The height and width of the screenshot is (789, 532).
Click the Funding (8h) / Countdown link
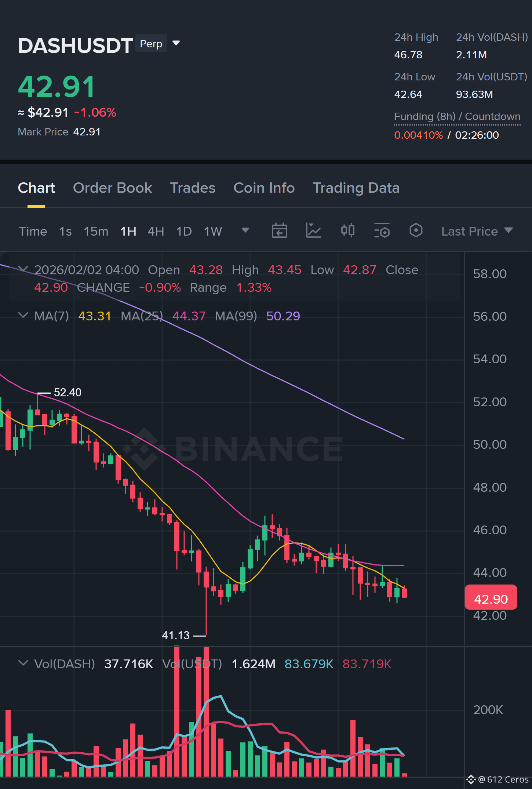pyautogui.click(x=457, y=117)
